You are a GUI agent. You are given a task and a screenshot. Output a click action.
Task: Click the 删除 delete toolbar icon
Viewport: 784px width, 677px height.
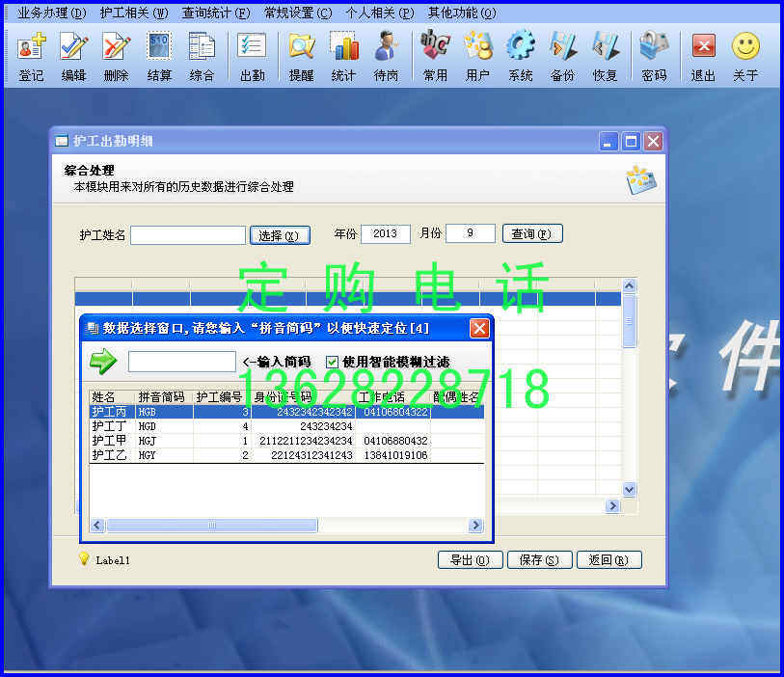coord(116,56)
